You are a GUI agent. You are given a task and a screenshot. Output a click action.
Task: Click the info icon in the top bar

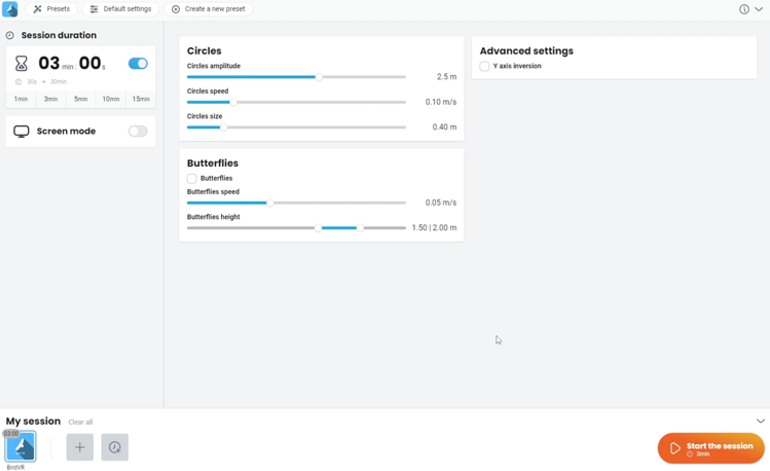point(744,9)
